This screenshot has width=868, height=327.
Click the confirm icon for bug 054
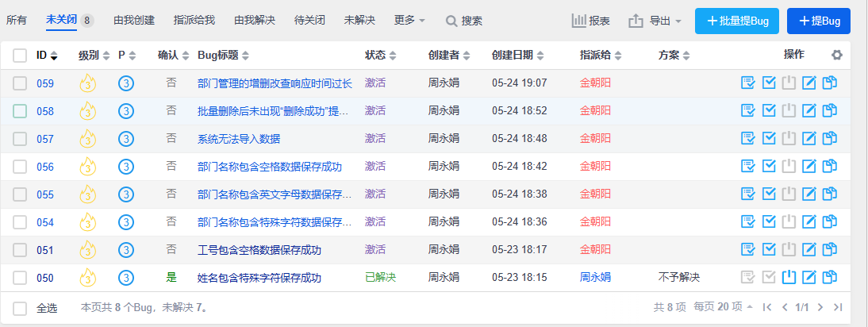748,222
